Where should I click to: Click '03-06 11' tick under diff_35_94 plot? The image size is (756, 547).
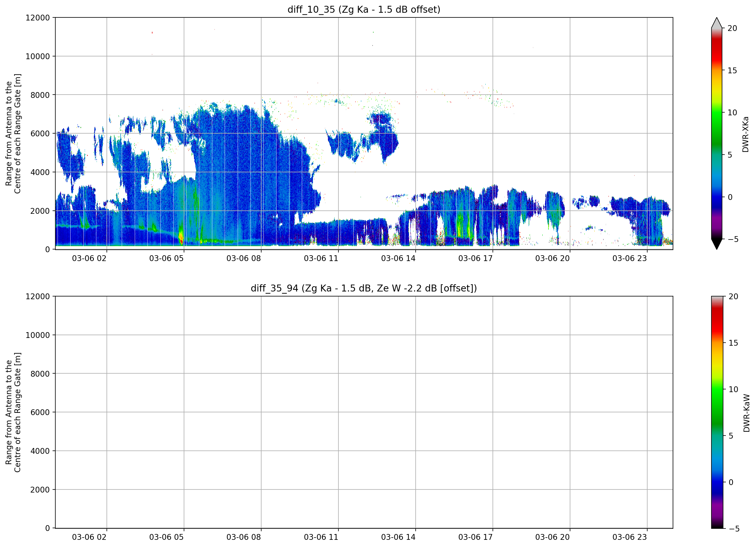point(321,537)
